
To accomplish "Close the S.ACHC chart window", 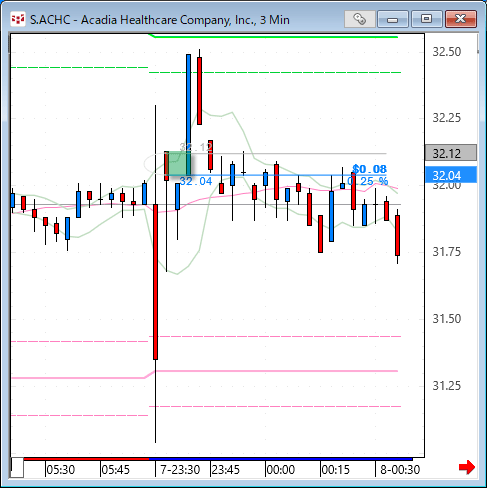I will [x=461, y=19].
